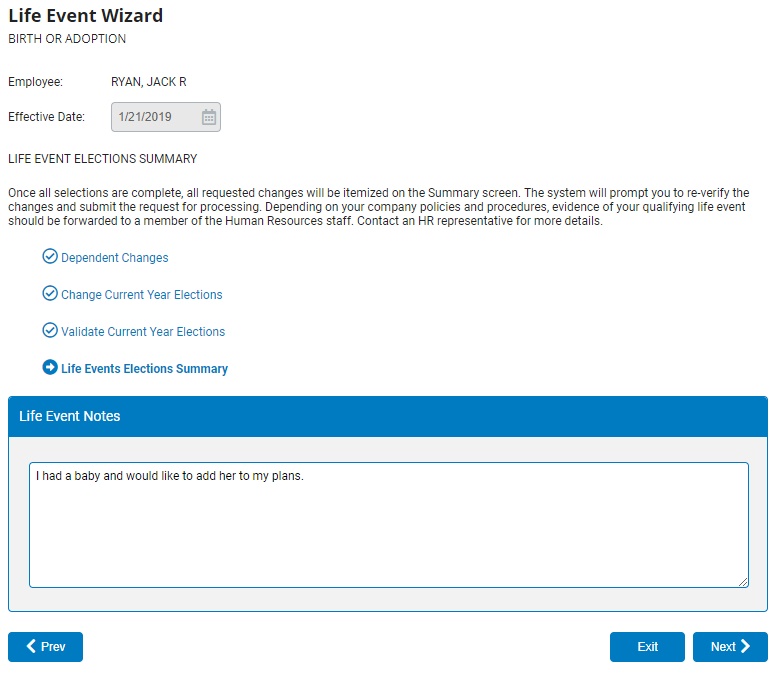Click the Life Event Wizard page title
777x673 pixels.
(85, 16)
